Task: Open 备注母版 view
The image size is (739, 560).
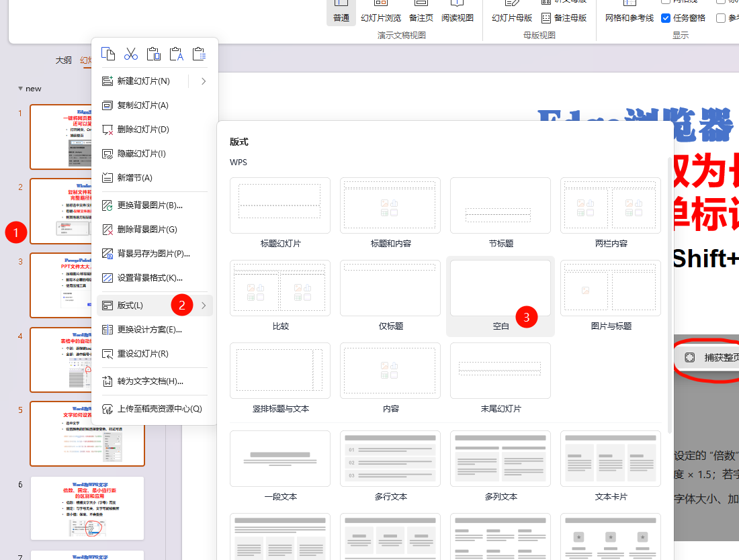Action: click(x=564, y=18)
